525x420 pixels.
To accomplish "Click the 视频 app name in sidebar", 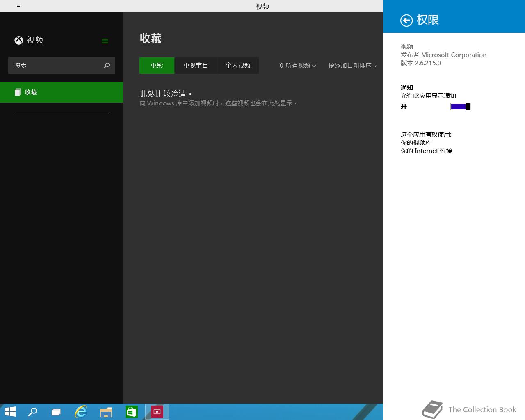I will pos(35,40).
